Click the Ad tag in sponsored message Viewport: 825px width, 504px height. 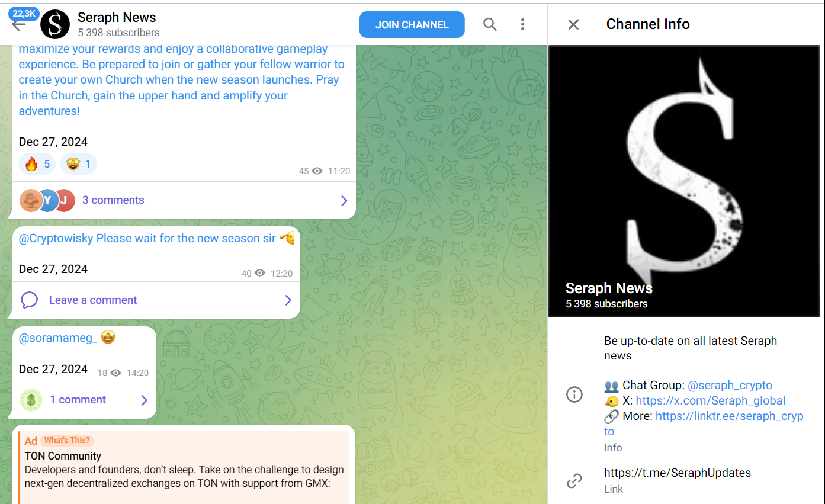pos(31,441)
